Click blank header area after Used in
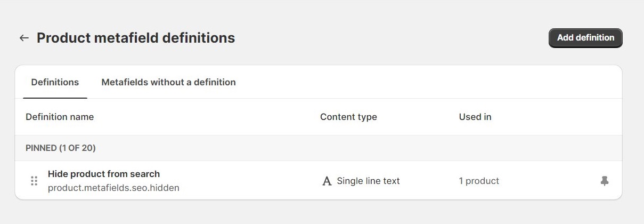Viewport: 644px width, 224px height. (x=554, y=117)
